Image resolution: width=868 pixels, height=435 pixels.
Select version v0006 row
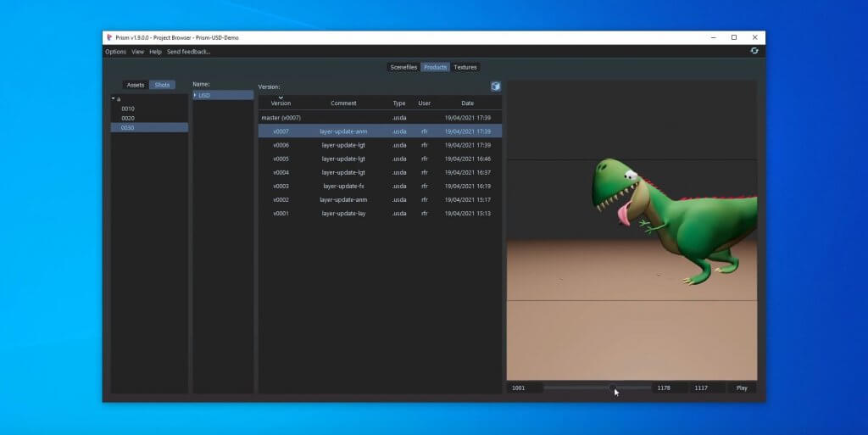381,145
